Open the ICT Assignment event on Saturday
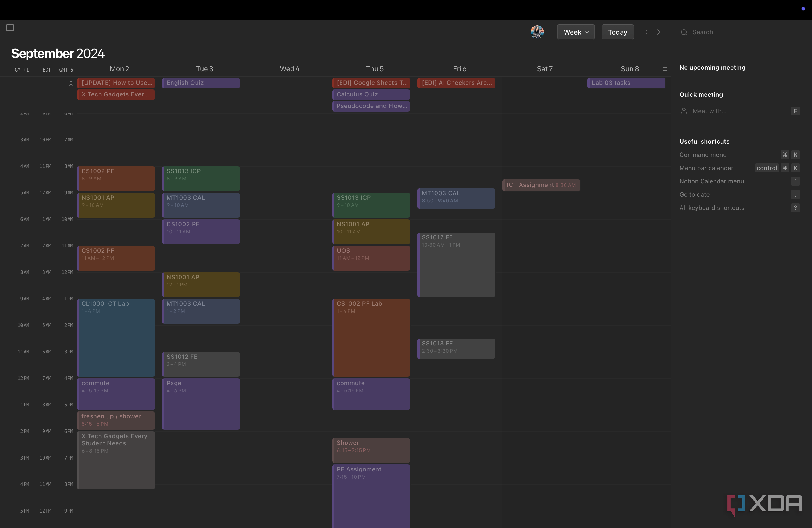Viewport: 812px width, 528px height. click(x=541, y=185)
